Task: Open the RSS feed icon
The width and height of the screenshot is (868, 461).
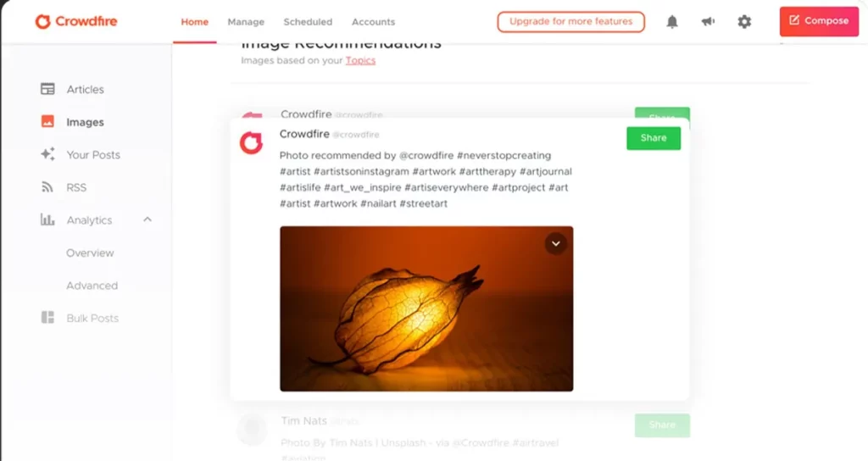Action: [x=47, y=187]
